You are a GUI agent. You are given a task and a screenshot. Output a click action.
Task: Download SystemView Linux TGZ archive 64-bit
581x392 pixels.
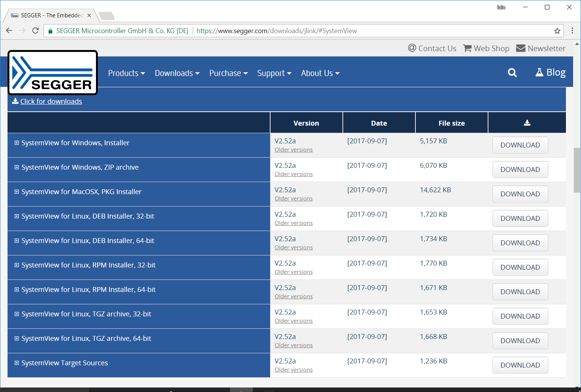(x=520, y=340)
